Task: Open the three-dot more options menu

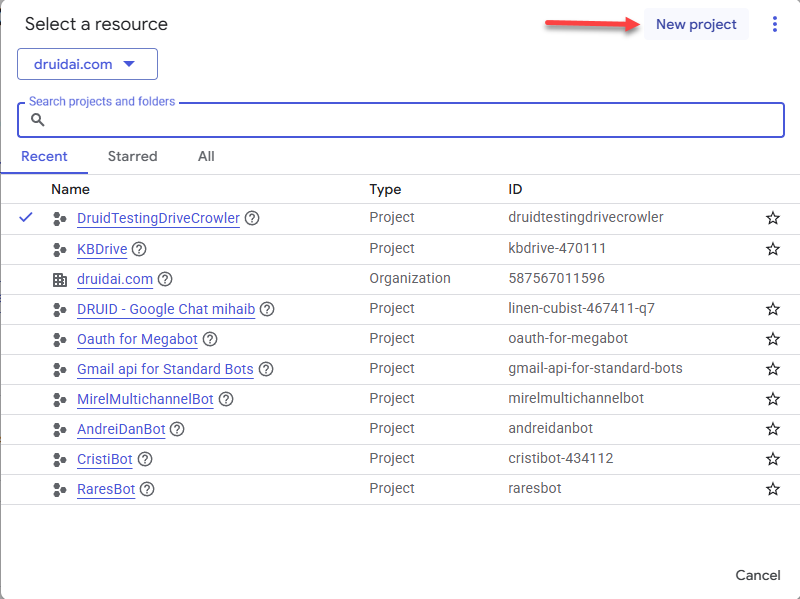Action: pos(774,24)
